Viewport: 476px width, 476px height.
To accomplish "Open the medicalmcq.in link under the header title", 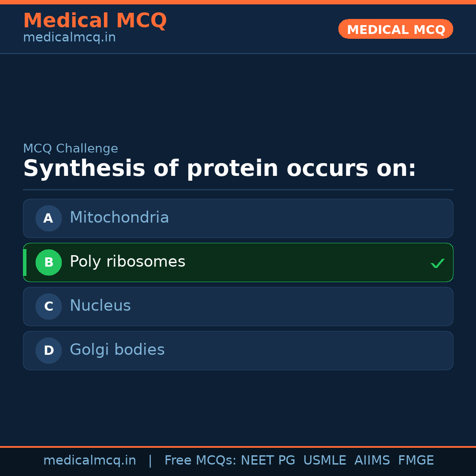I will [69, 37].
